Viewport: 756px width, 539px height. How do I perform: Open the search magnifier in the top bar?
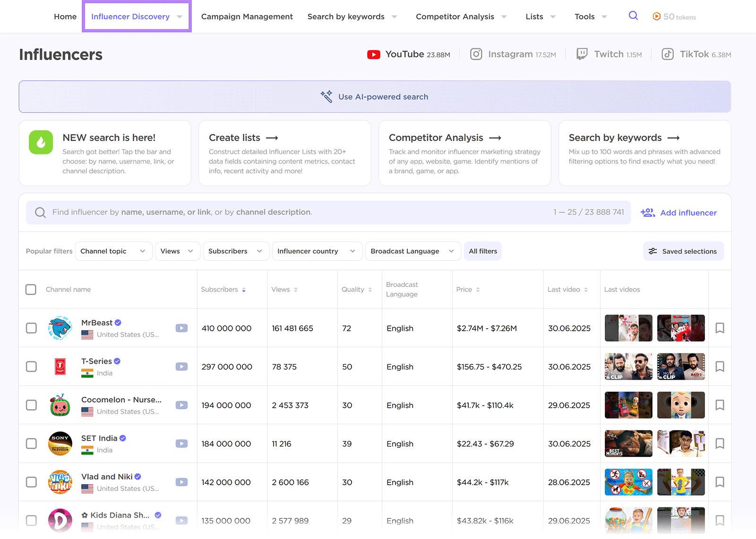(633, 16)
